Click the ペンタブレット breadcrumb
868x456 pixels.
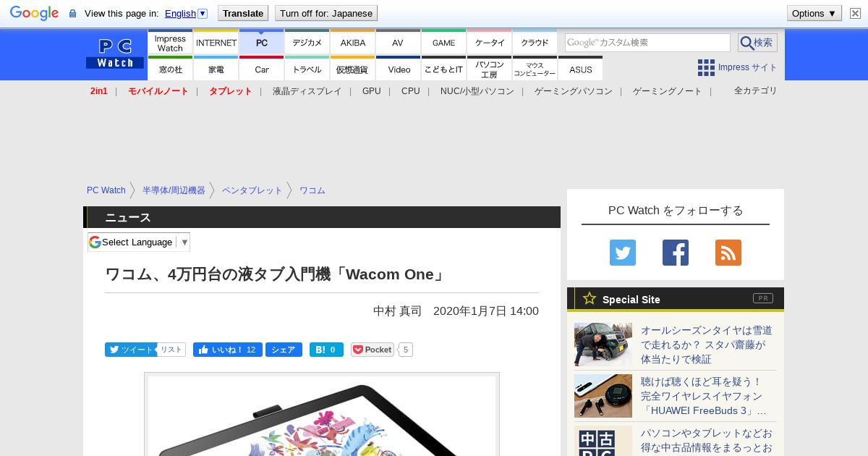tap(252, 190)
